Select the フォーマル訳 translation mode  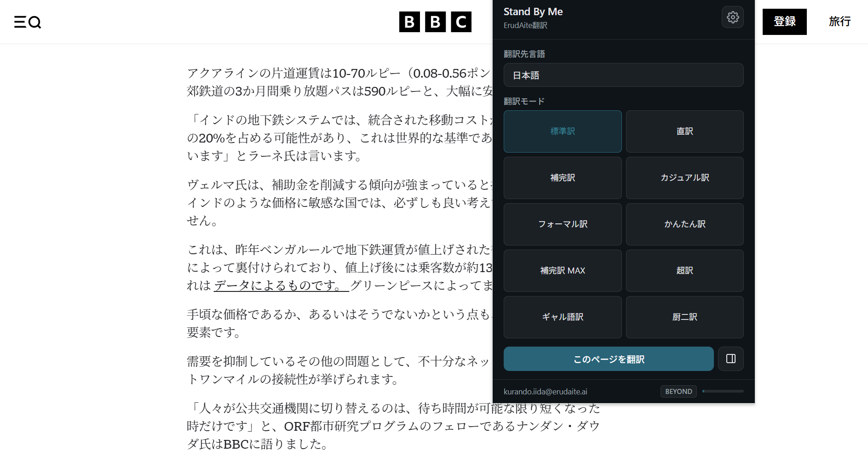tap(562, 224)
